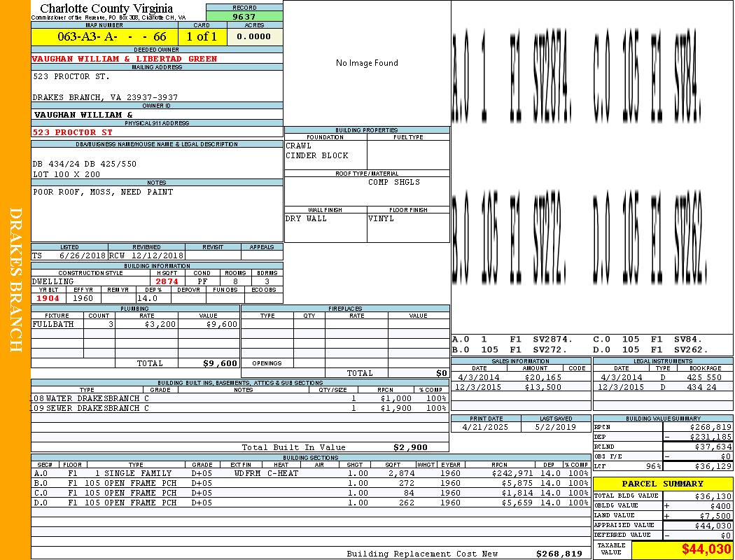The width and height of the screenshot is (735, 560).
Task: Click the fireplaces total $0
Action: point(442,374)
